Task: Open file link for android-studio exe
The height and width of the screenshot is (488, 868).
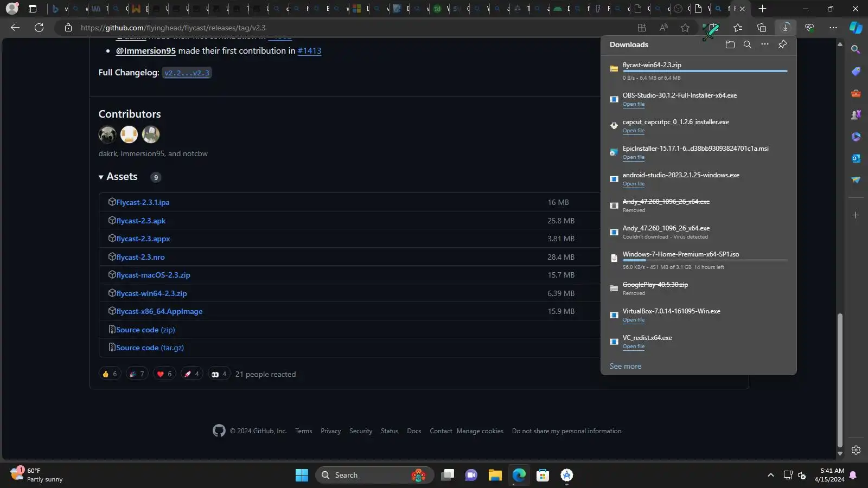Action: click(633, 184)
